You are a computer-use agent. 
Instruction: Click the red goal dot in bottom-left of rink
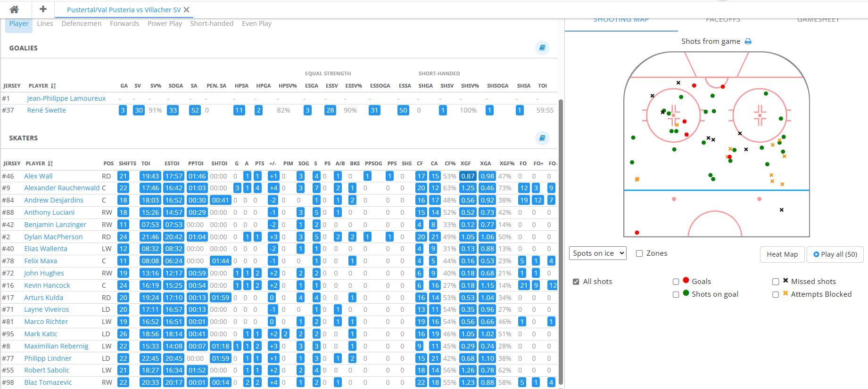point(637,233)
